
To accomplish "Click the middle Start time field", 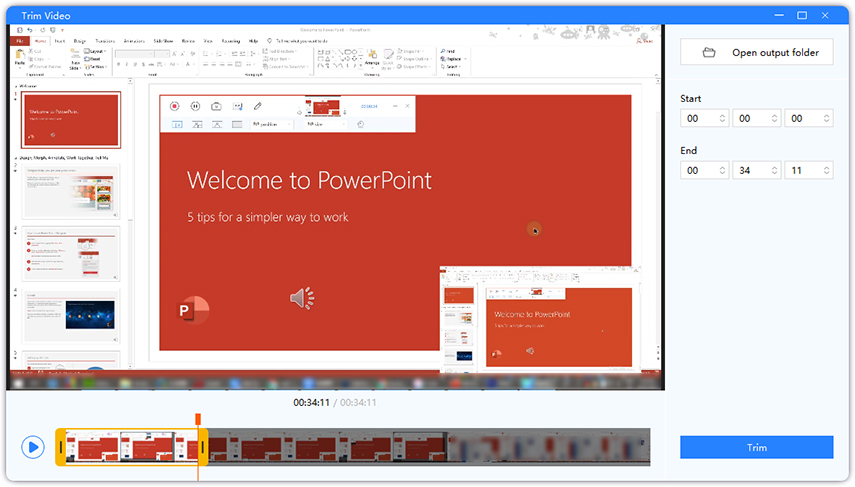I will [756, 118].
